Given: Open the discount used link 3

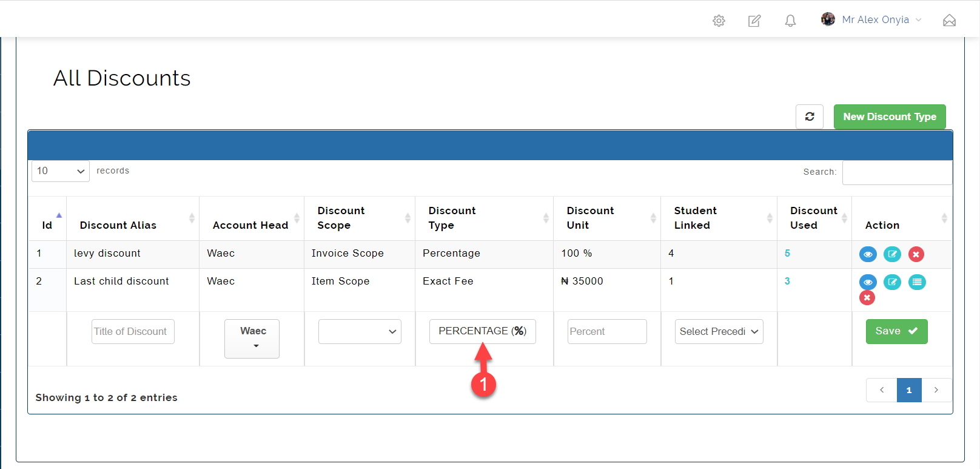Looking at the screenshot, I should 787,282.
